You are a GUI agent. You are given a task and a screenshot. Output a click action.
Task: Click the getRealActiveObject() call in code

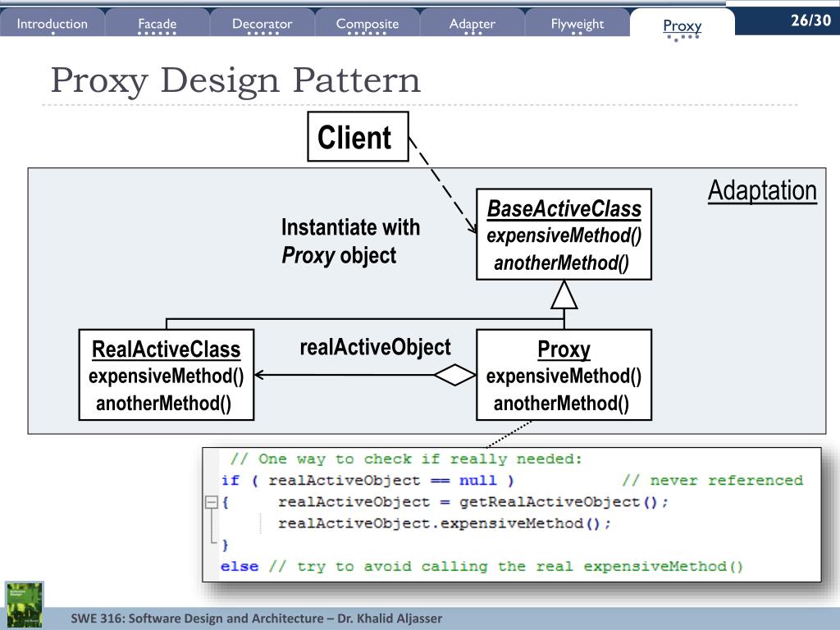tap(563, 502)
